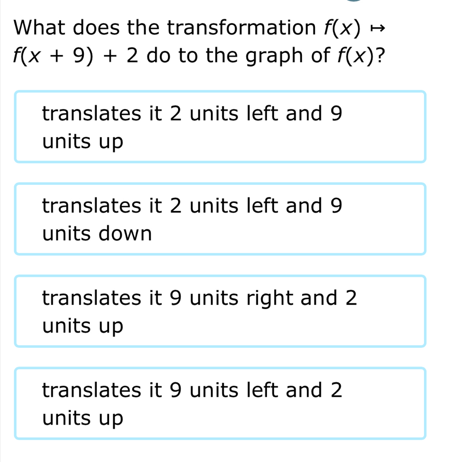
Task: Pick the only option mentioning 'units down'
Action: click(x=220, y=219)
